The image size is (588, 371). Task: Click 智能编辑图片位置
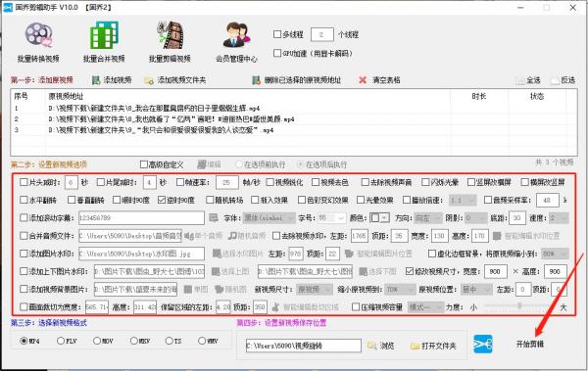[x=378, y=254]
